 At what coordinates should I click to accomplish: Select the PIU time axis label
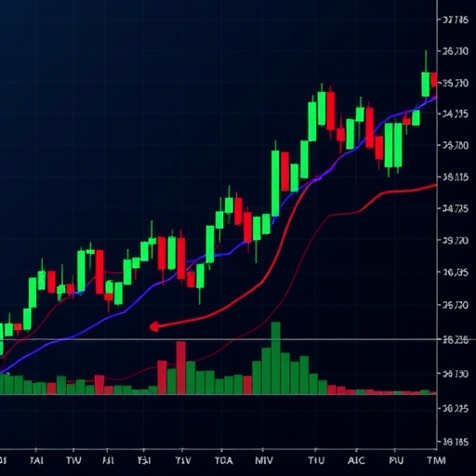tap(396, 460)
